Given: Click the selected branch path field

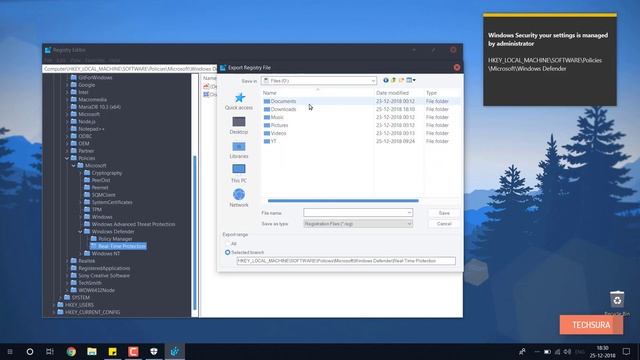Looking at the screenshot, I should point(346,261).
